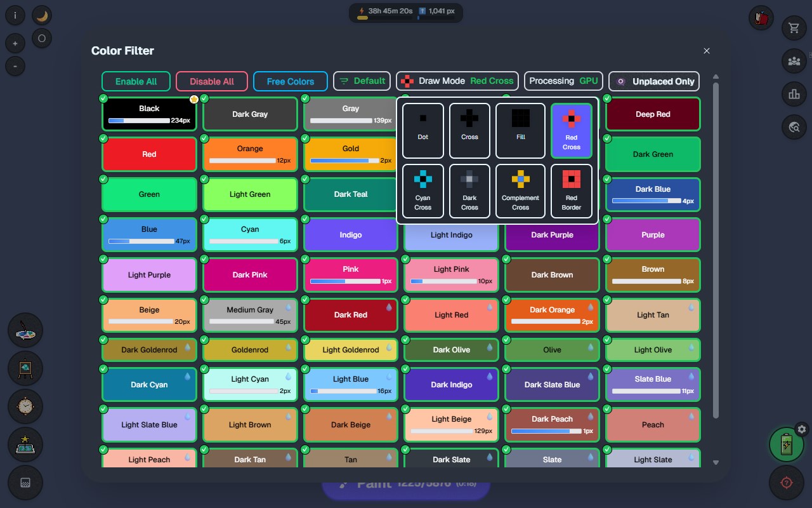Select the Red Cross draw mode
The width and height of the screenshot is (812, 508).
click(572, 131)
